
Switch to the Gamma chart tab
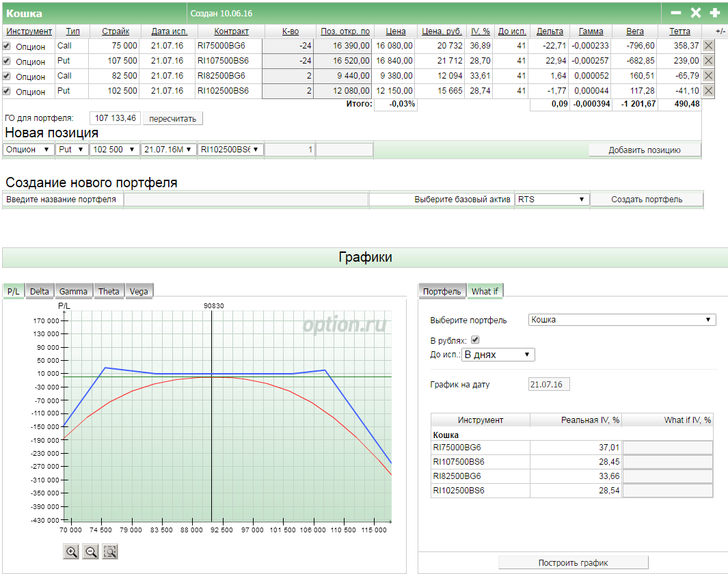click(73, 291)
